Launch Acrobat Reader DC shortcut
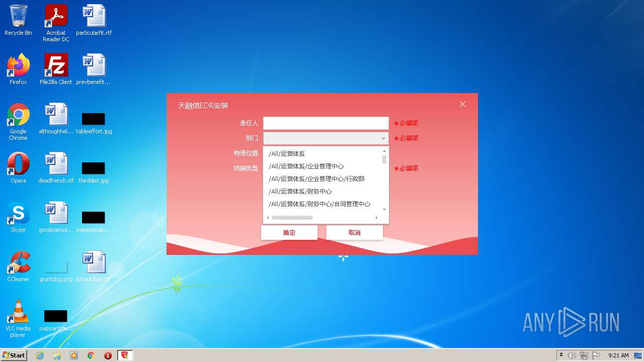The width and height of the screenshot is (644, 362). coord(56,23)
